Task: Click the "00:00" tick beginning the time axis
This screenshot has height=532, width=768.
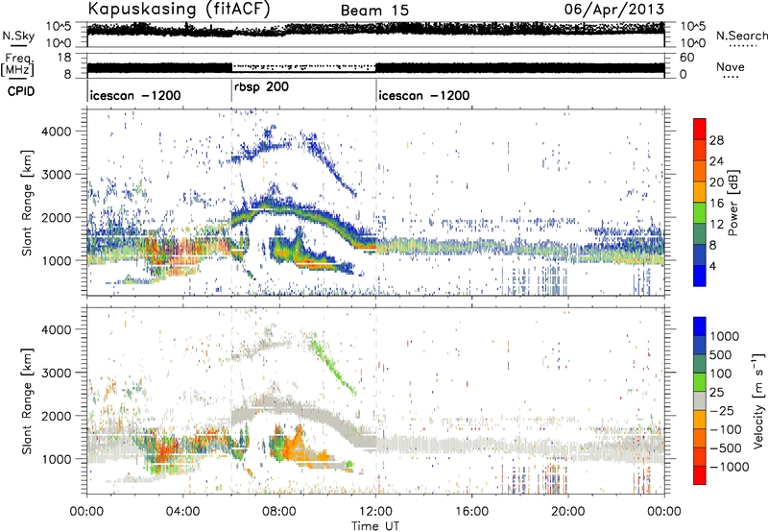Action: [x=86, y=512]
